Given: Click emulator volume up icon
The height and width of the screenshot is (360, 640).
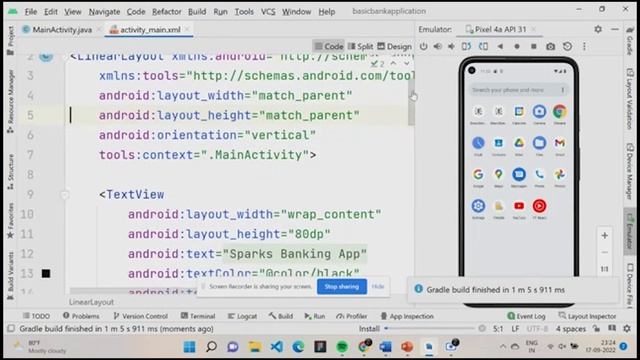Looking at the screenshot, I should [438, 47].
